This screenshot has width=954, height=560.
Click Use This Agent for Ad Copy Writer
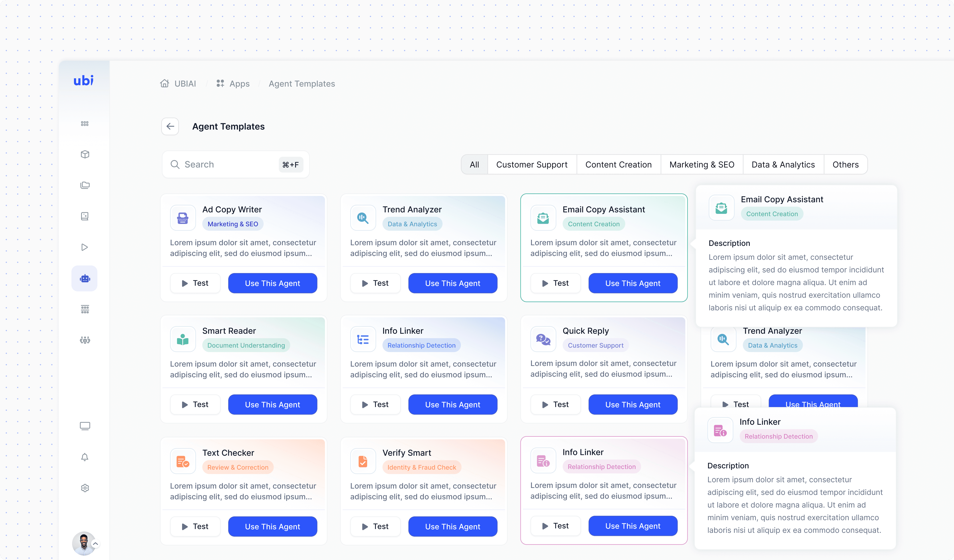coord(272,283)
